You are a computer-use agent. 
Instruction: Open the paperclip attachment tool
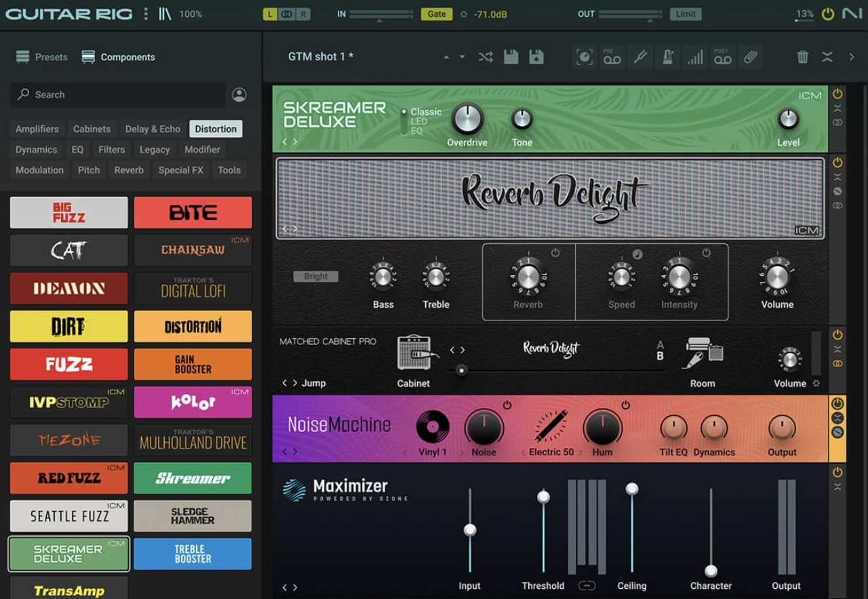tap(750, 57)
